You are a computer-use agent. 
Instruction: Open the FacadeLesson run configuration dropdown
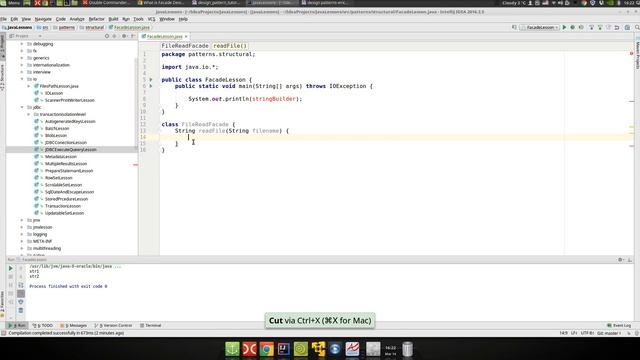click(540, 27)
